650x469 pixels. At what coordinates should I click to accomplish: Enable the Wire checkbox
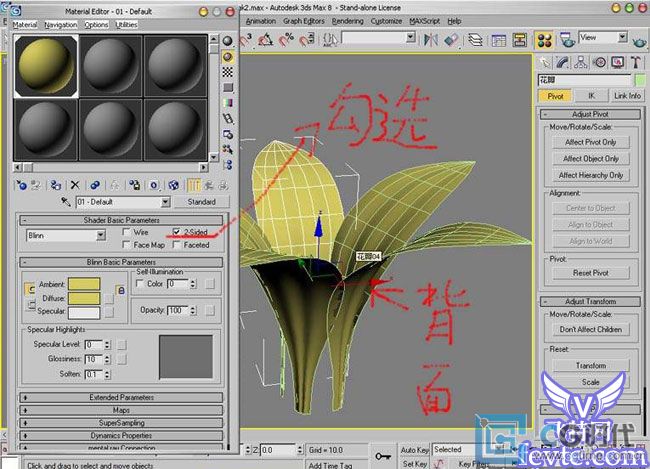pyautogui.click(x=126, y=232)
